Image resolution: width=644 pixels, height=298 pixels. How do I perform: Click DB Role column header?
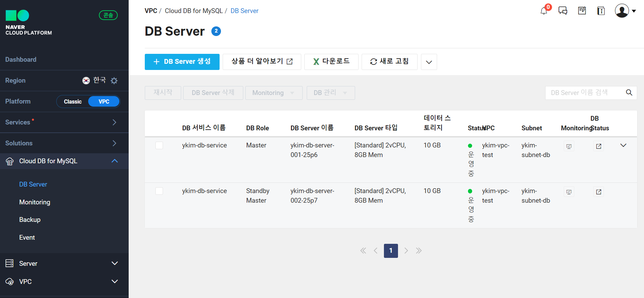[x=257, y=128]
